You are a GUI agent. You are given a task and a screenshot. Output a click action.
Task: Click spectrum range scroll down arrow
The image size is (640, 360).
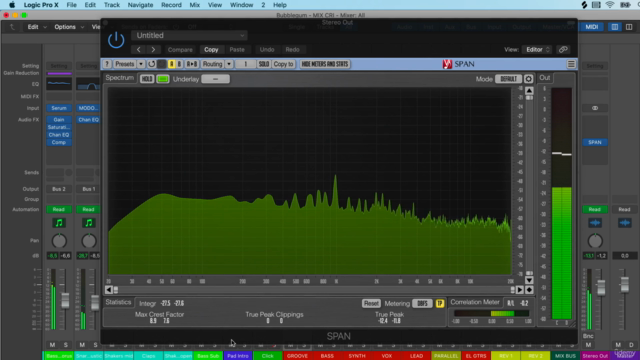(x=529, y=280)
